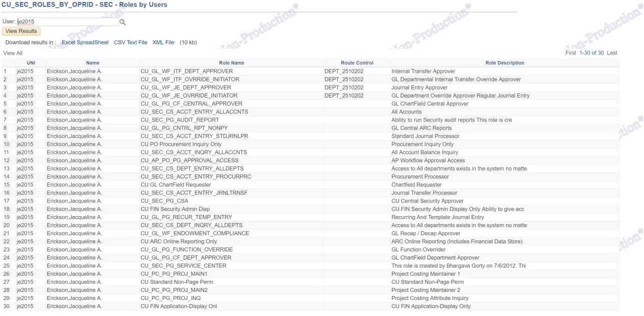Click the View All link
The width and height of the screenshot is (644, 316).
pos(12,53)
